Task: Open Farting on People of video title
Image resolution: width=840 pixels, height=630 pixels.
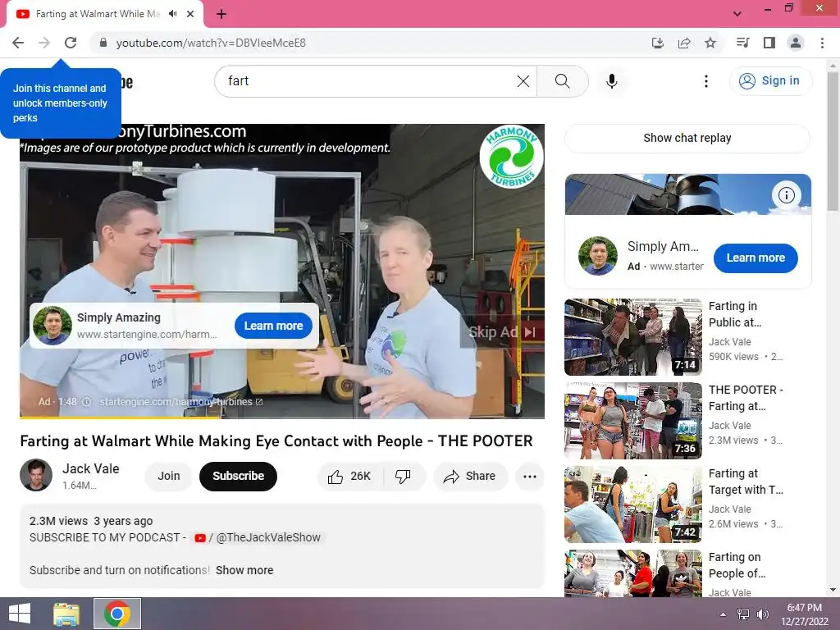Action: click(x=737, y=565)
